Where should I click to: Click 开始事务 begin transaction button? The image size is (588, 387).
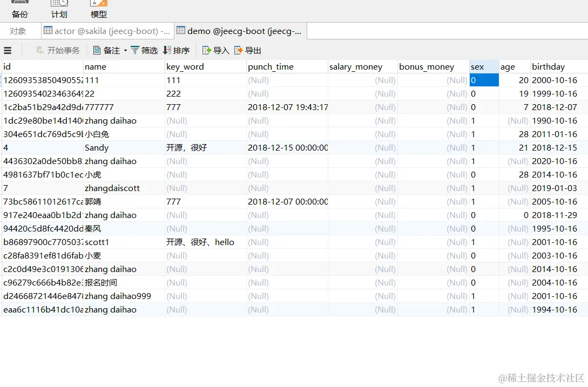(58, 50)
